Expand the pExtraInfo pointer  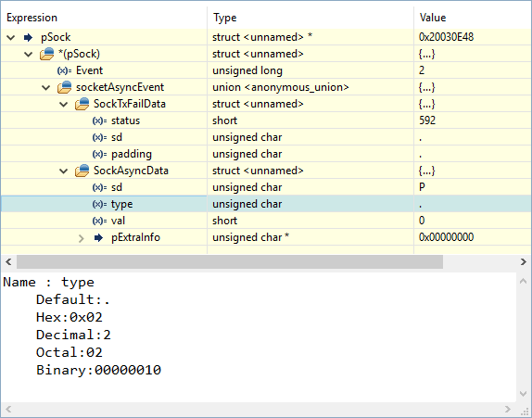pyautogui.click(x=81, y=238)
